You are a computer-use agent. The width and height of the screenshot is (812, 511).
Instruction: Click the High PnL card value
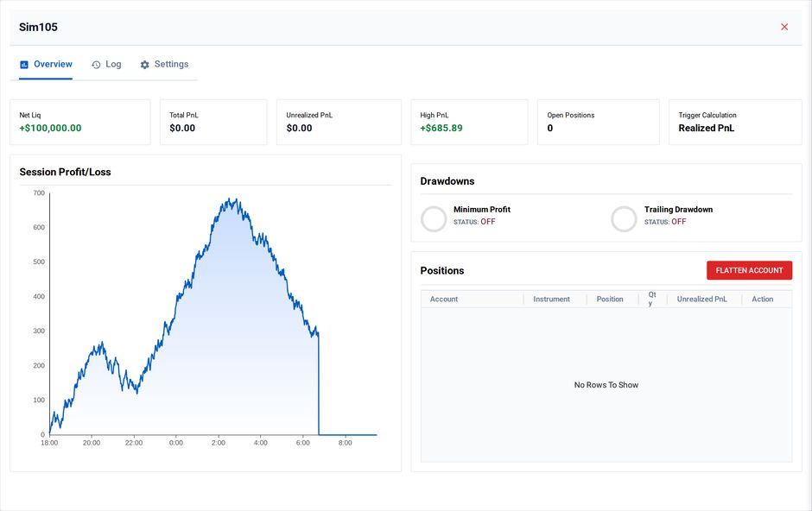(x=441, y=129)
